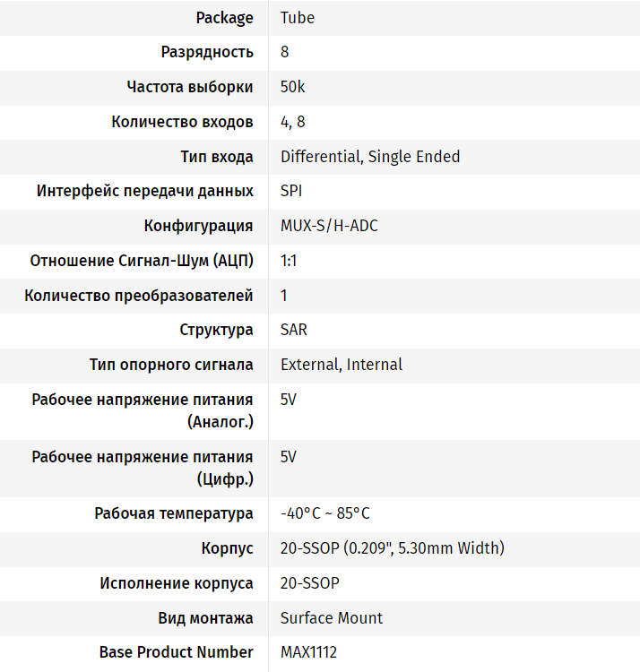Viewport: 640px width, 672px height.
Task: Click the analog supply voltage 5V value
Action: coord(289,400)
